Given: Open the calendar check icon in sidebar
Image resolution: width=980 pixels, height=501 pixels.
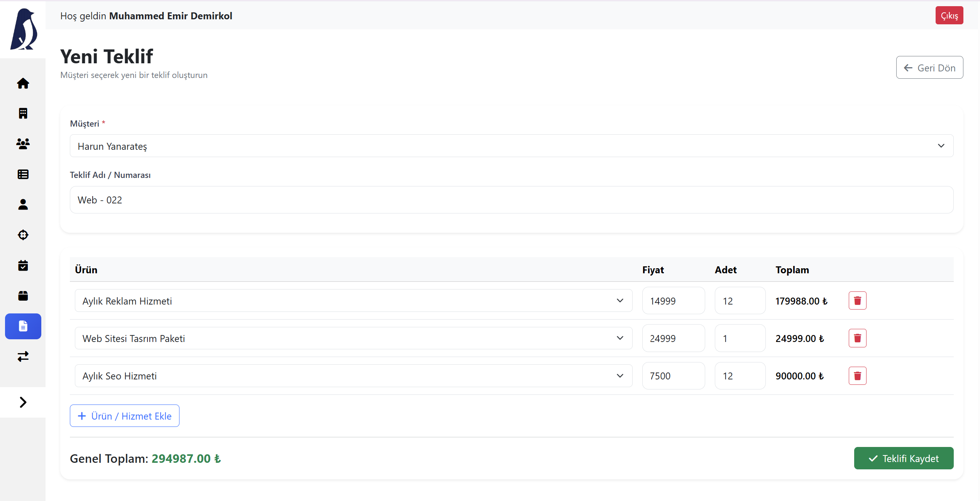Looking at the screenshot, I should click(23, 266).
